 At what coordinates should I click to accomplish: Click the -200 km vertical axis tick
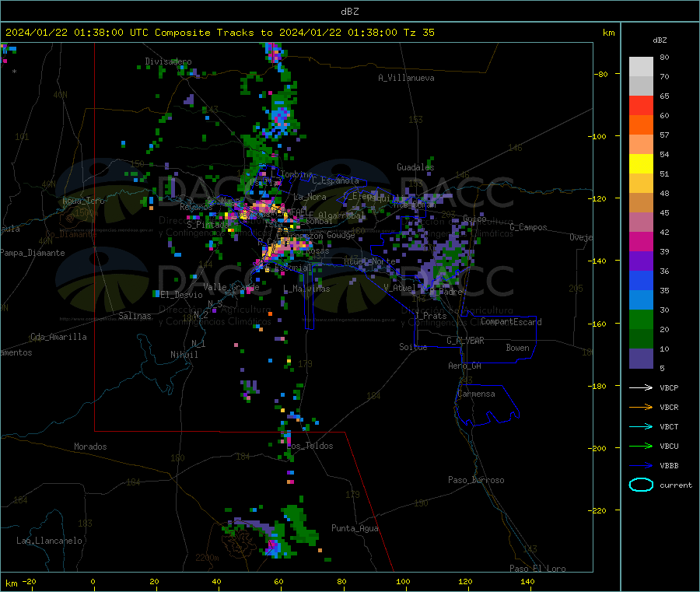point(599,448)
